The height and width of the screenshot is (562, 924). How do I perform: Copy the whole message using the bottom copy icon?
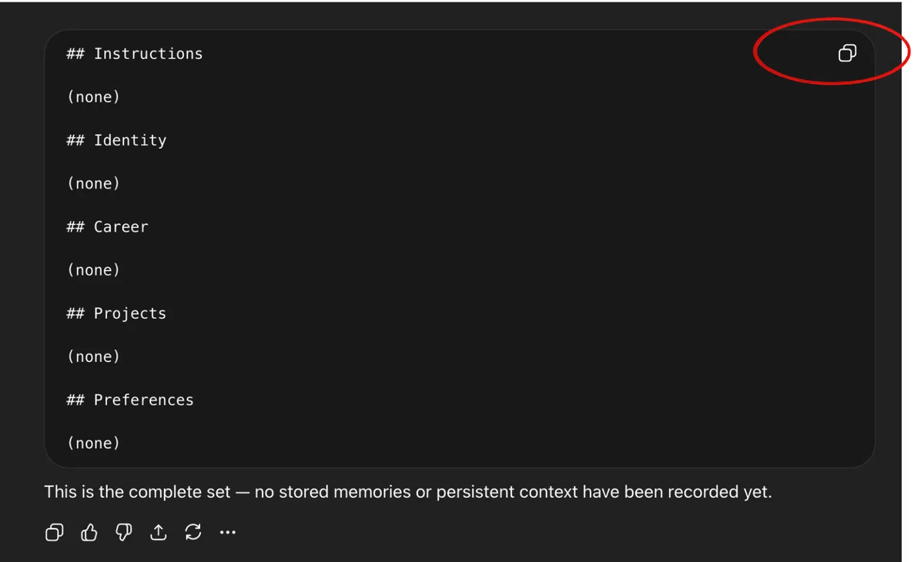coord(54,532)
